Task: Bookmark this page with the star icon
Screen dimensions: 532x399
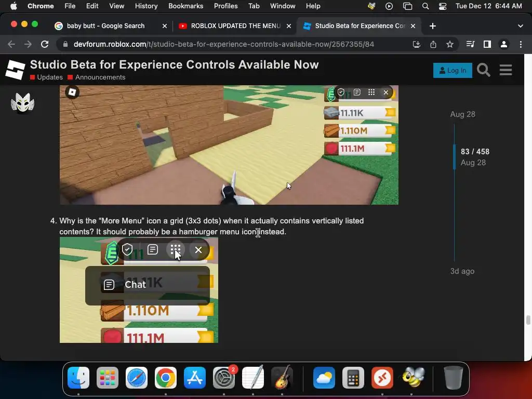Action: tap(450, 44)
